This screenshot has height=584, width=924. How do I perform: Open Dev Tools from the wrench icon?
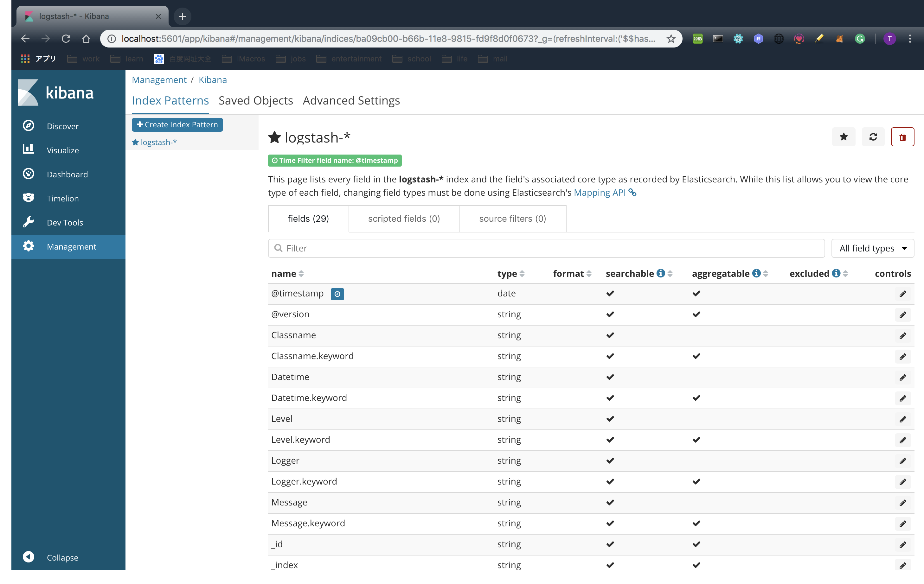pyautogui.click(x=29, y=222)
